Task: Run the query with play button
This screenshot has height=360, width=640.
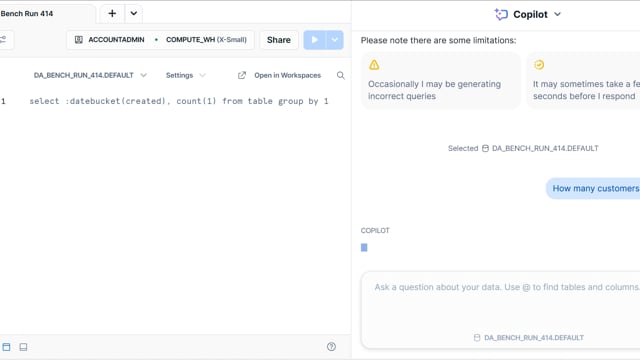Action: point(314,40)
